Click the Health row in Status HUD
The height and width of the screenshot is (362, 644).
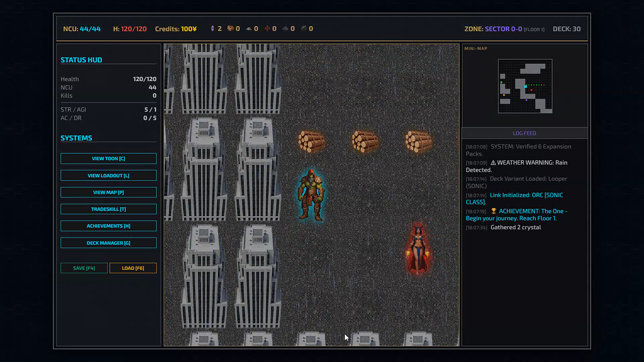click(108, 79)
